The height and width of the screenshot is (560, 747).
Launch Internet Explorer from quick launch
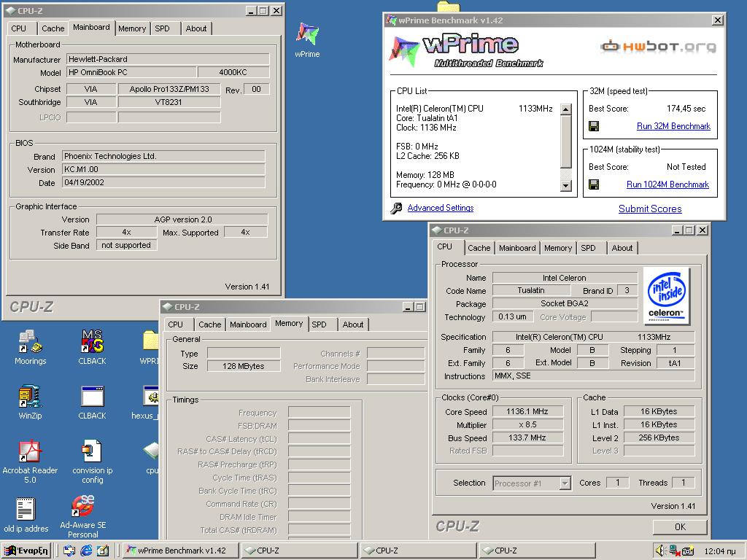pos(86,551)
